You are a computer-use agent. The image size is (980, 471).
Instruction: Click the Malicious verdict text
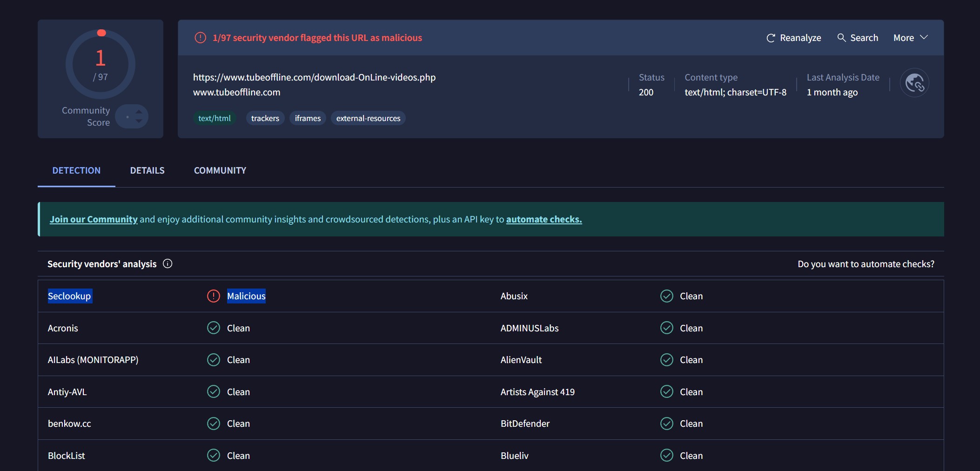(x=246, y=296)
